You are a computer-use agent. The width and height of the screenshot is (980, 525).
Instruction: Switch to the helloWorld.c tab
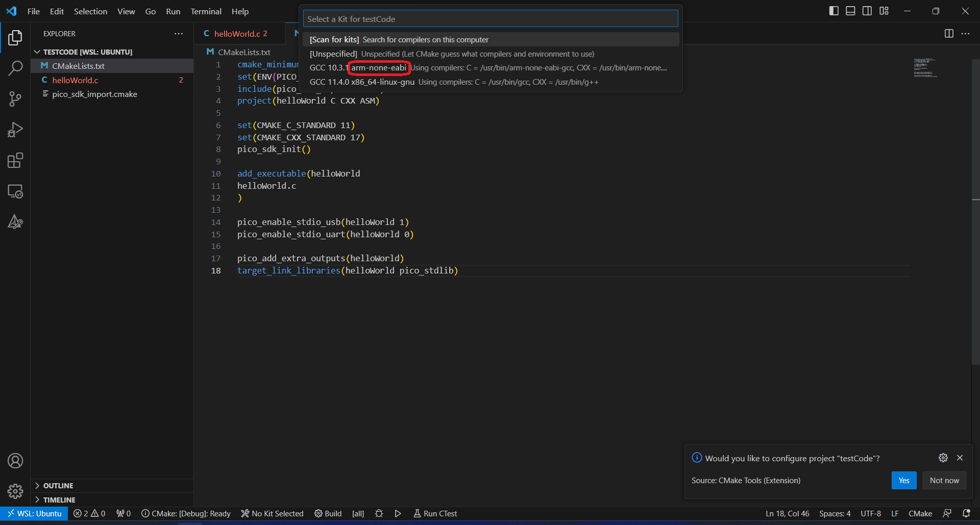pyautogui.click(x=237, y=34)
